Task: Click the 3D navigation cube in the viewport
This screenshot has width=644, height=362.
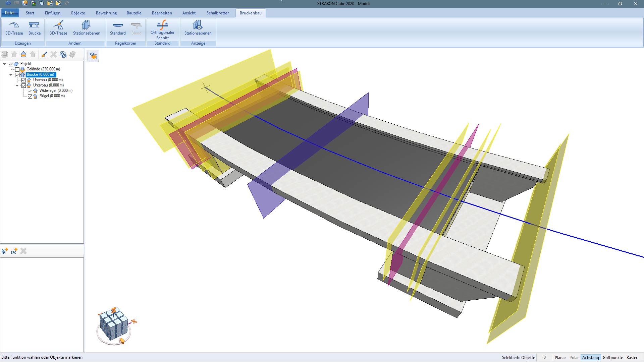Action: (x=114, y=324)
